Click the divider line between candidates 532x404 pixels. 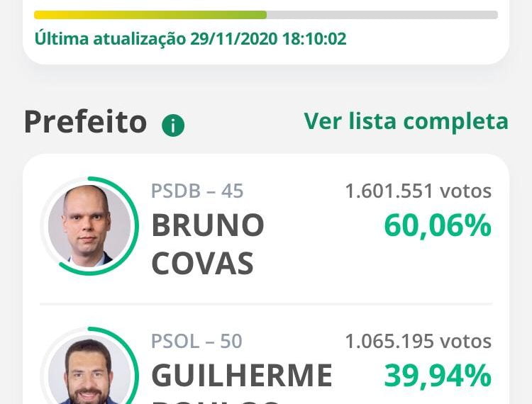[266, 304]
